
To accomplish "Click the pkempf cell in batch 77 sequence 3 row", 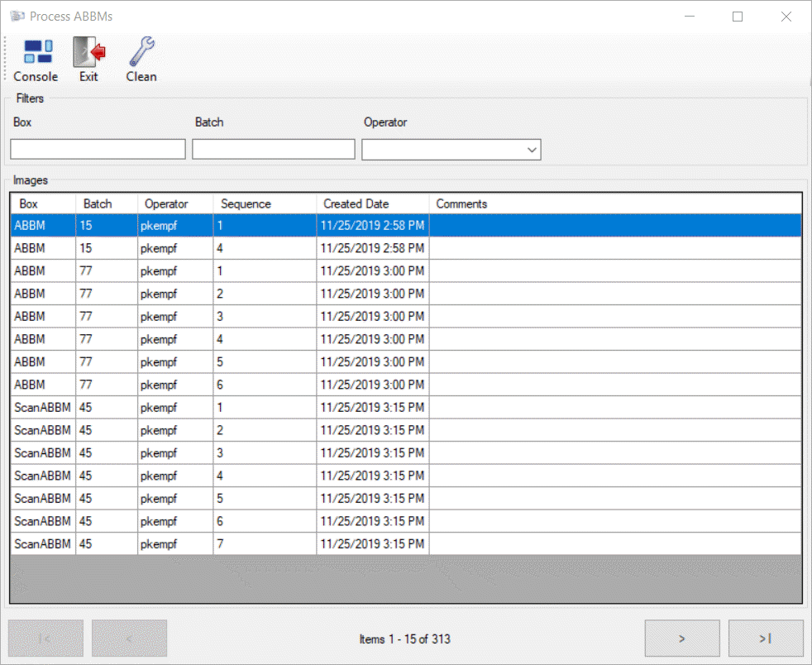I will click(175, 317).
